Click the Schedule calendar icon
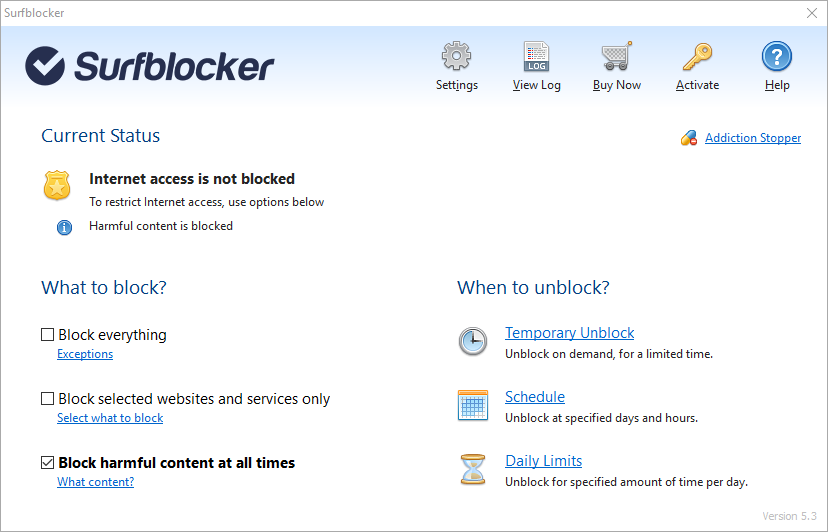Viewport: 828px width, 532px height. click(473, 405)
